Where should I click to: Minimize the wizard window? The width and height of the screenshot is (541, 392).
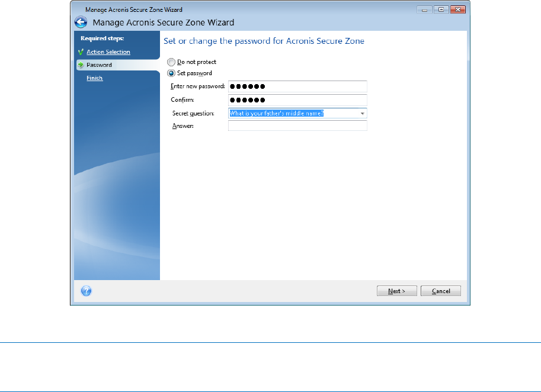pyautogui.click(x=424, y=9)
